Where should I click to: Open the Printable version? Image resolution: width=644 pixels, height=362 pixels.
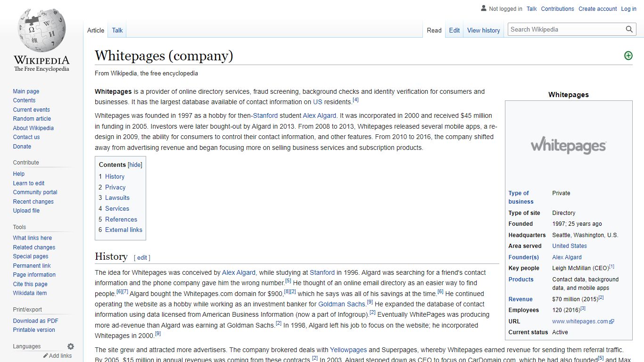pos(34,330)
